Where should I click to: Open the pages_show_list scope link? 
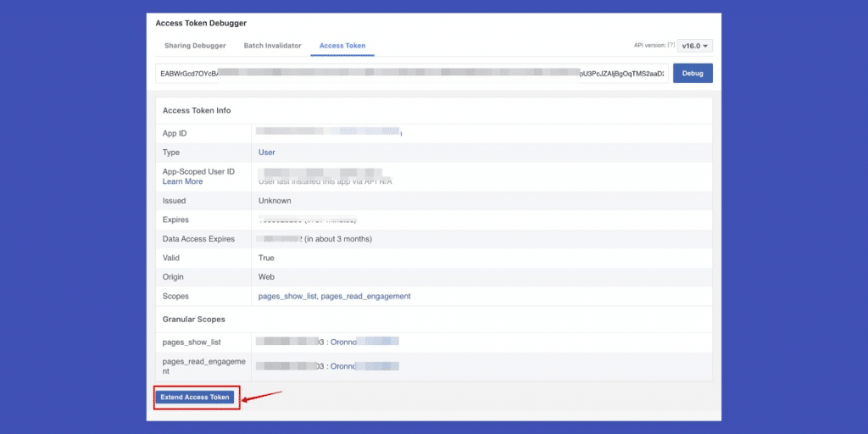[287, 296]
